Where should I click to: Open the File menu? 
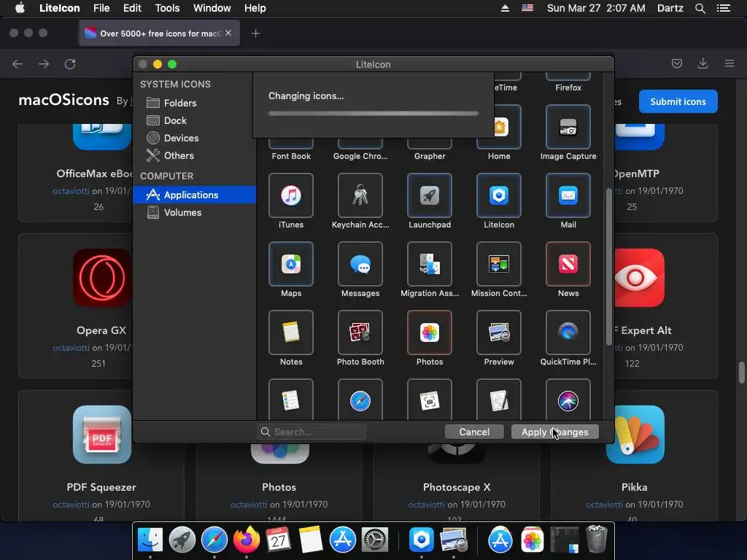pyautogui.click(x=101, y=8)
